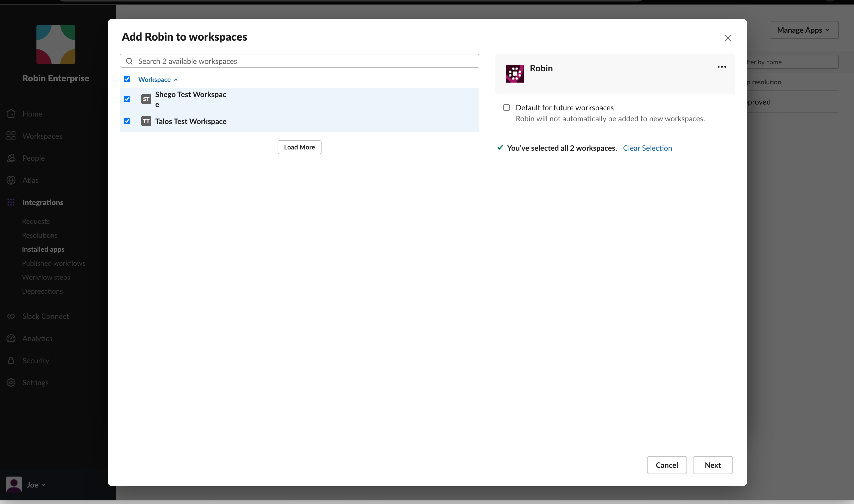This screenshot has width=854, height=504.
Task: Select the Workspaces icon in the sidebar
Action: (x=11, y=135)
